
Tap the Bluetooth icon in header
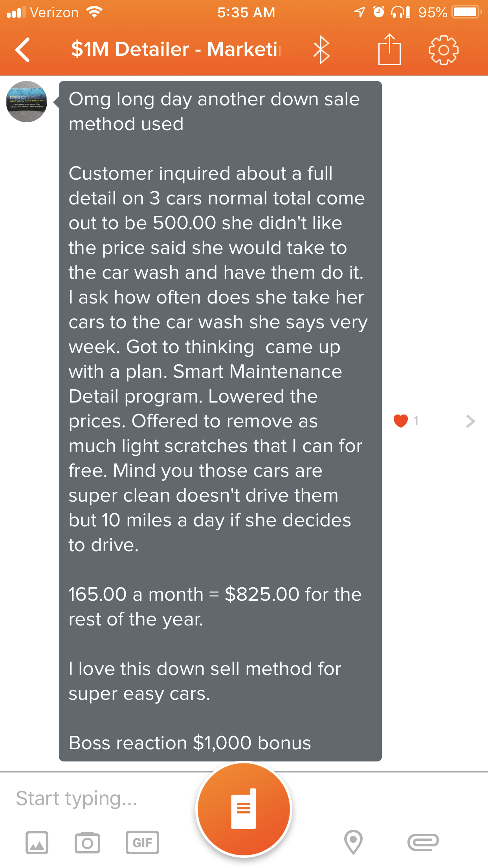pos(321,50)
